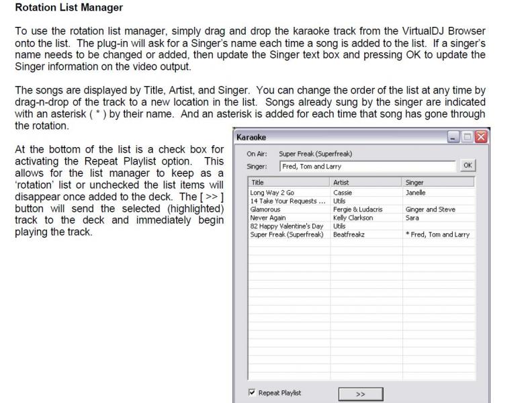Sort list by Singer column header
The image size is (532, 403).
point(438,182)
